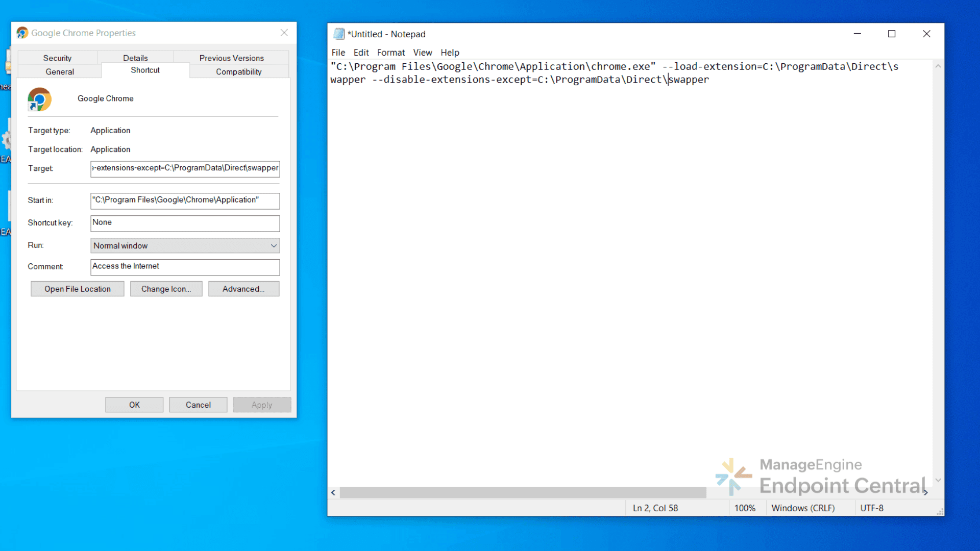Click Notepad vertical scrollbar up arrow
This screenshot has height=551, width=980.
pyautogui.click(x=938, y=66)
